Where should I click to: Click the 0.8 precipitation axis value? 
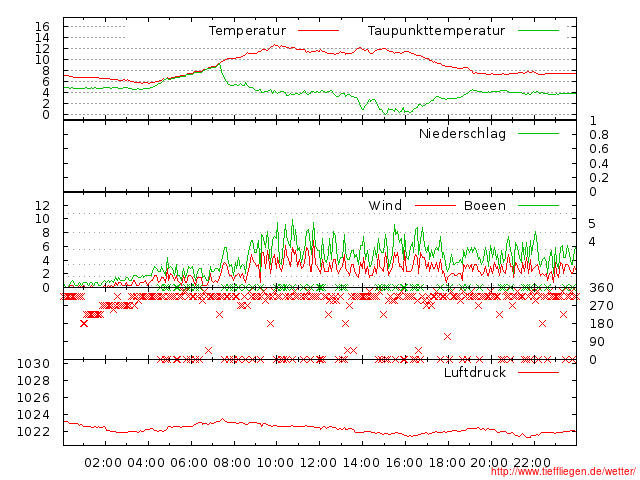click(599, 135)
